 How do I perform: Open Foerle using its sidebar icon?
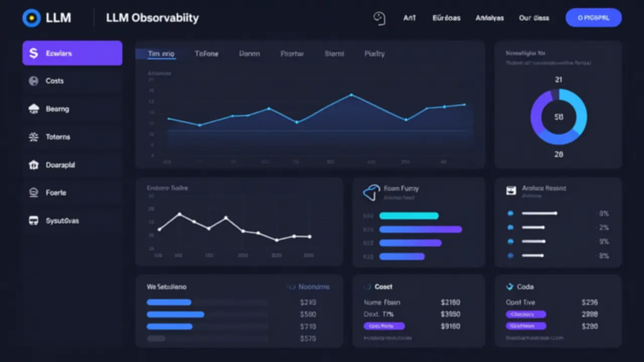pos(33,193)
